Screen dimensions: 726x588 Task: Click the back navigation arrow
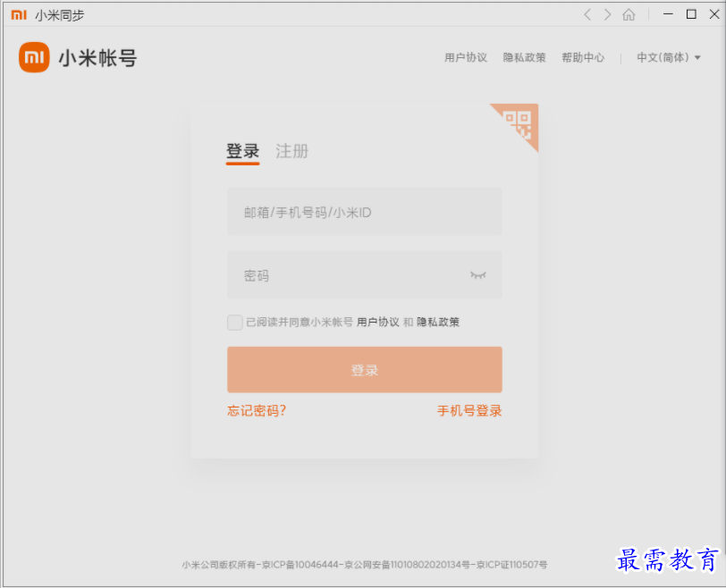587,15
